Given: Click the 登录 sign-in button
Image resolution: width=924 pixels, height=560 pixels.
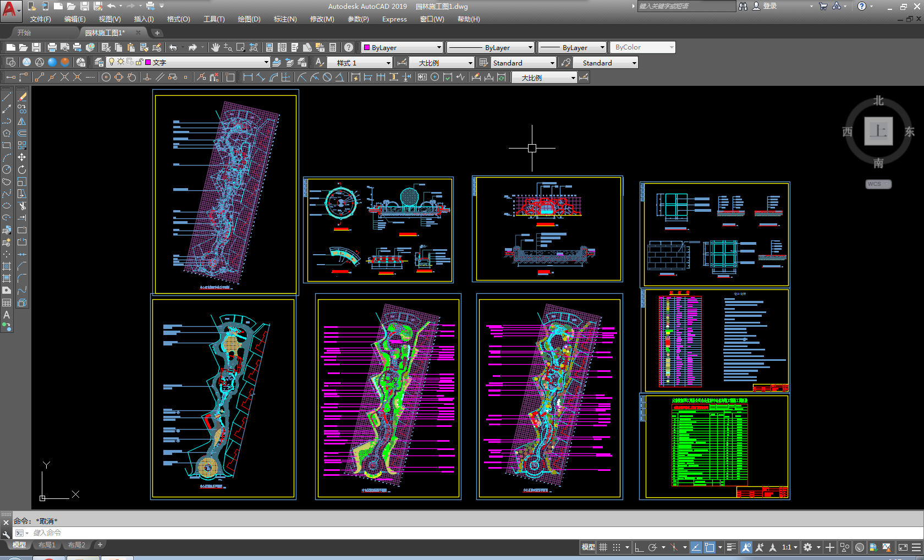Looking at the screenshot, I should (x=770, y=6).
